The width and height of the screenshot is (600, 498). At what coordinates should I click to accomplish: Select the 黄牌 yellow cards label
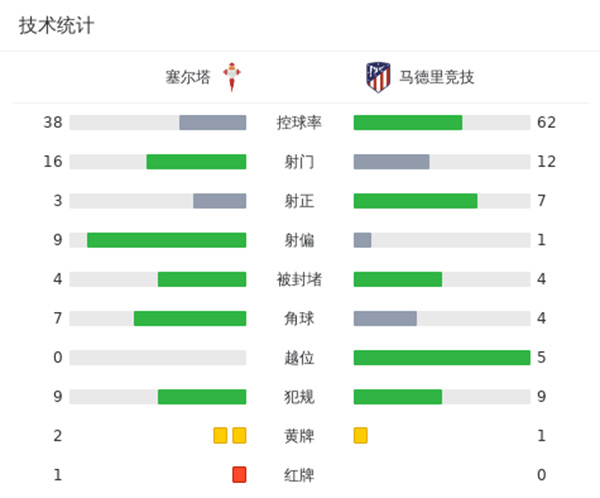click(x=299, y=436)
